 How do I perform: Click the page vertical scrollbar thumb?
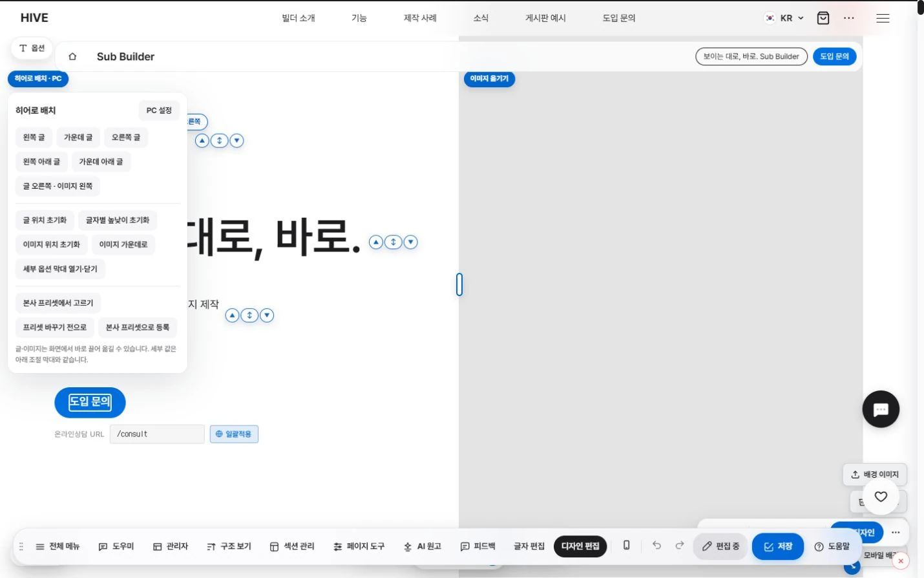coord(920,8)
